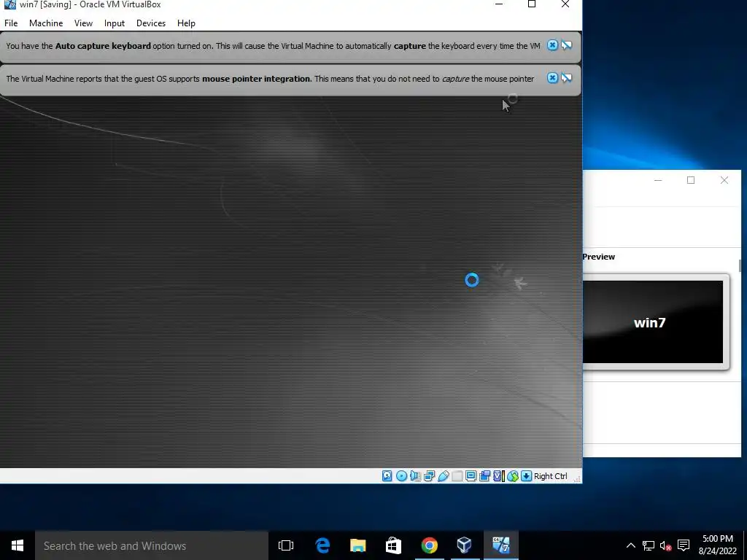Screen dimensions: 747x560
Task: Click the Search the web and Windows box
Action: pyautogui.click(x=152, y=545)
